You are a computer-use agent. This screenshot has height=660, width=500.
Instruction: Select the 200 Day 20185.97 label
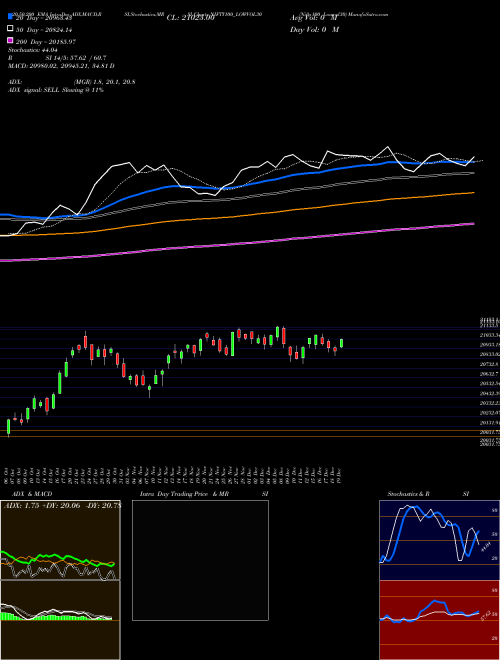(x=46, y=42)
